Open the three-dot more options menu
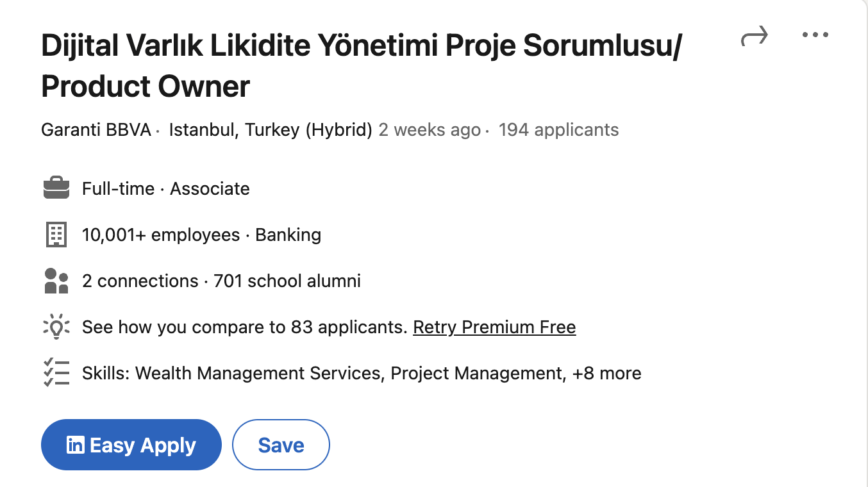 [x=815, y=35]
